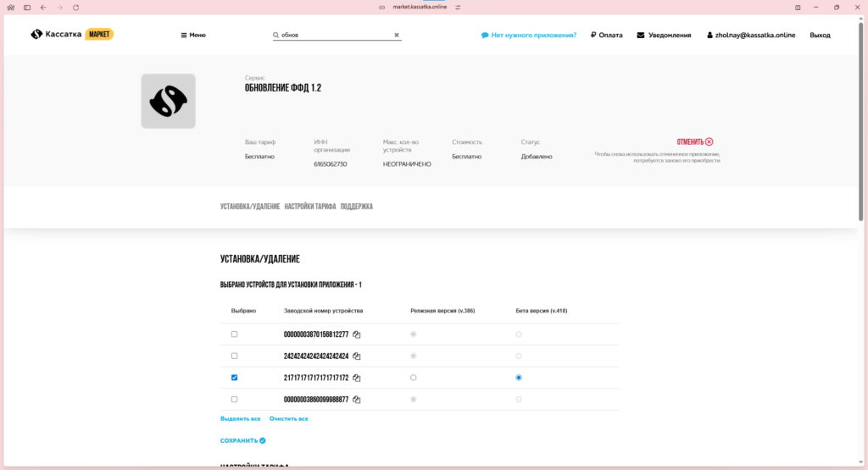
Task: Click the browser reload icon
Action: [x=75, y=8]
